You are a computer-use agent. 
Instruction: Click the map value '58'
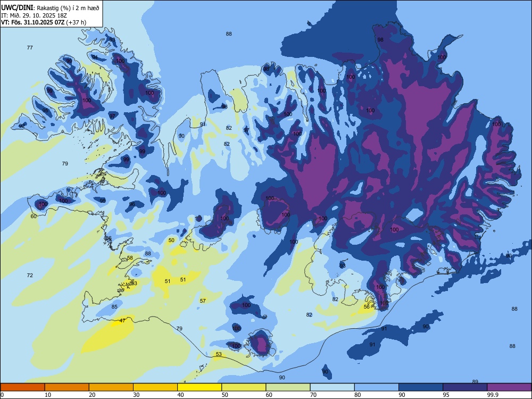coord(130,258)
